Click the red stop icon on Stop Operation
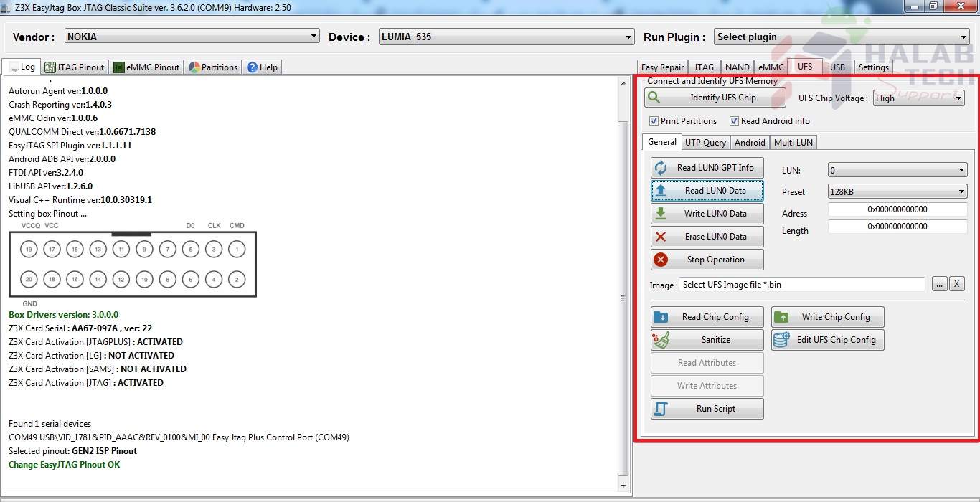This screenshot has height=502, width=980. coord(661,260)
